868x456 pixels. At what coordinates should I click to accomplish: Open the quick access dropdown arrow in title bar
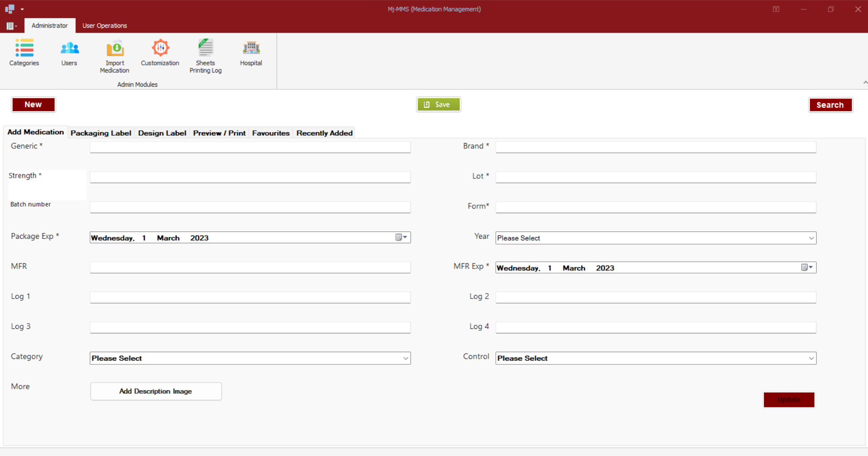22,9
